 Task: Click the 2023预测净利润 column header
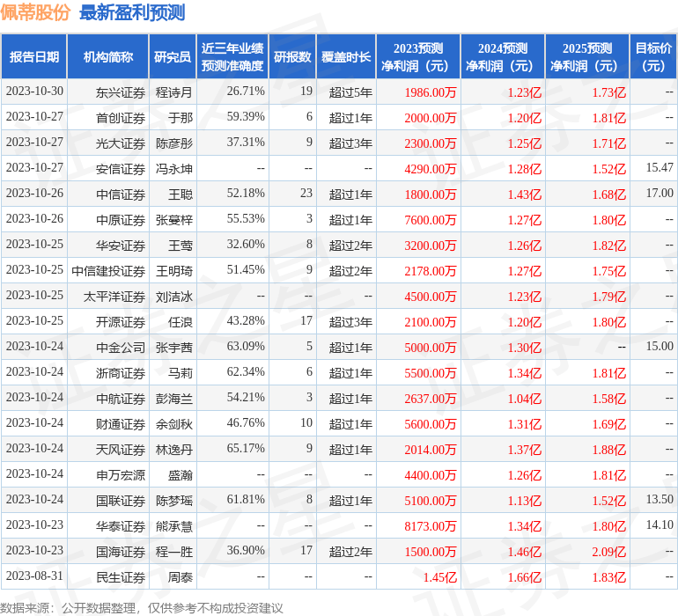[418, 57]
